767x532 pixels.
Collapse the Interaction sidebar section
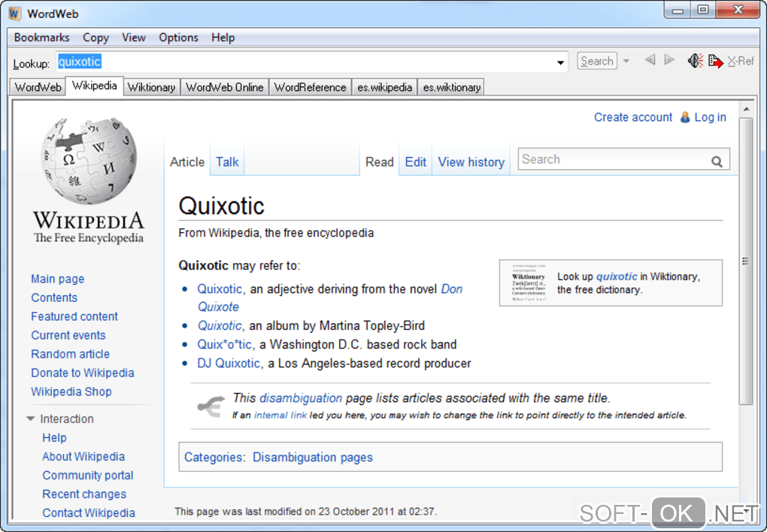coord(30,419)
